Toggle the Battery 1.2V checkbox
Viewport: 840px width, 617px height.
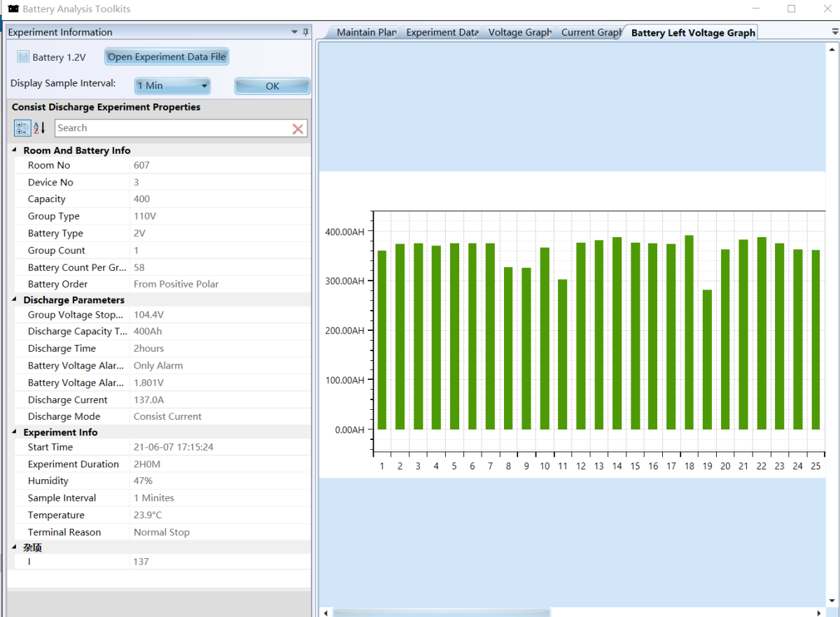tap(23, 57)
